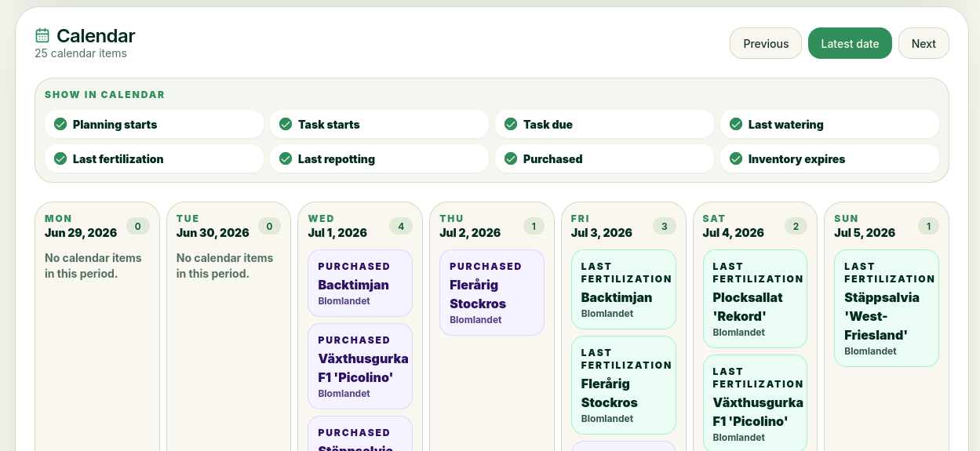Screen dimensions: 980x451
Task: Click the green checkmark icon for Planning starts
Action: (x=60, y=124)
